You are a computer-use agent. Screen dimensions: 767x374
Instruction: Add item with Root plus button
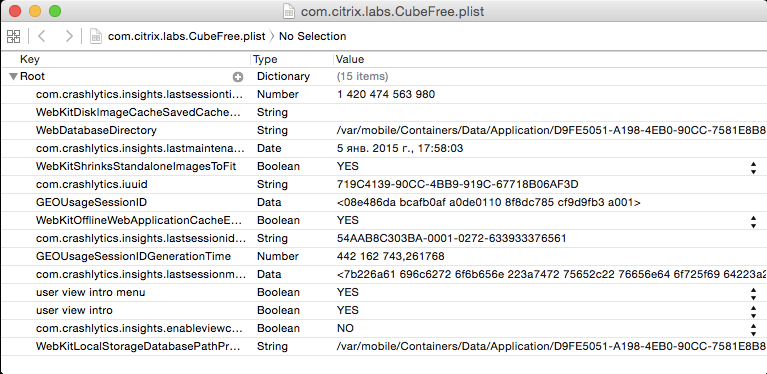point(238,77)
